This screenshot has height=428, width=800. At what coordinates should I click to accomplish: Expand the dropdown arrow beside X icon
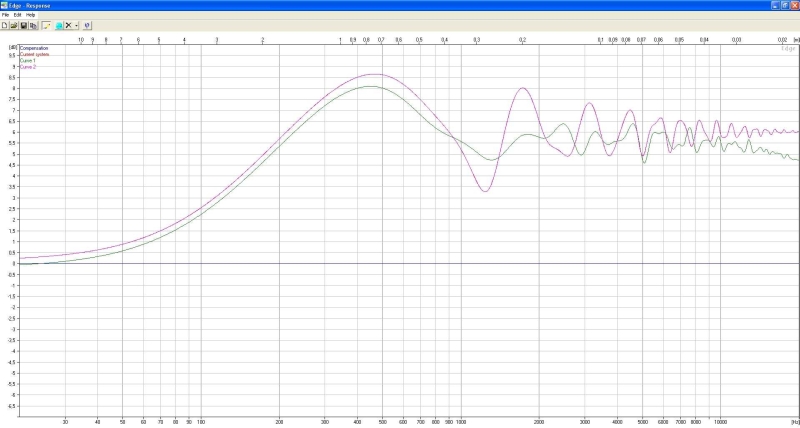coord(76,25)
